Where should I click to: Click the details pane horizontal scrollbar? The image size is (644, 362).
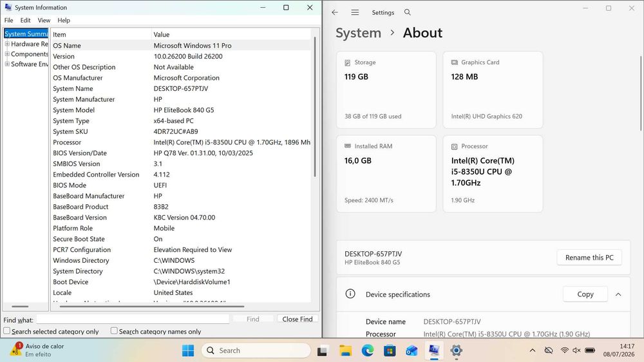coord(152,306)
